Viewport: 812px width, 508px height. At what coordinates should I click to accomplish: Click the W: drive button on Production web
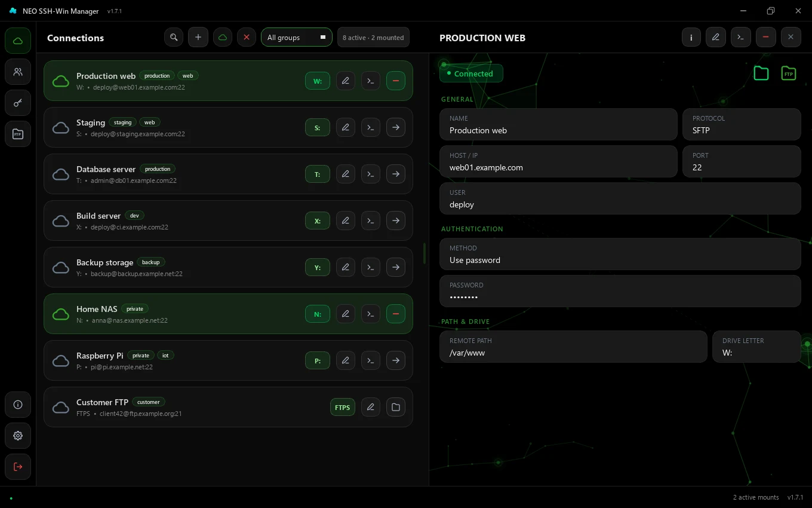[x=318, y=81]
